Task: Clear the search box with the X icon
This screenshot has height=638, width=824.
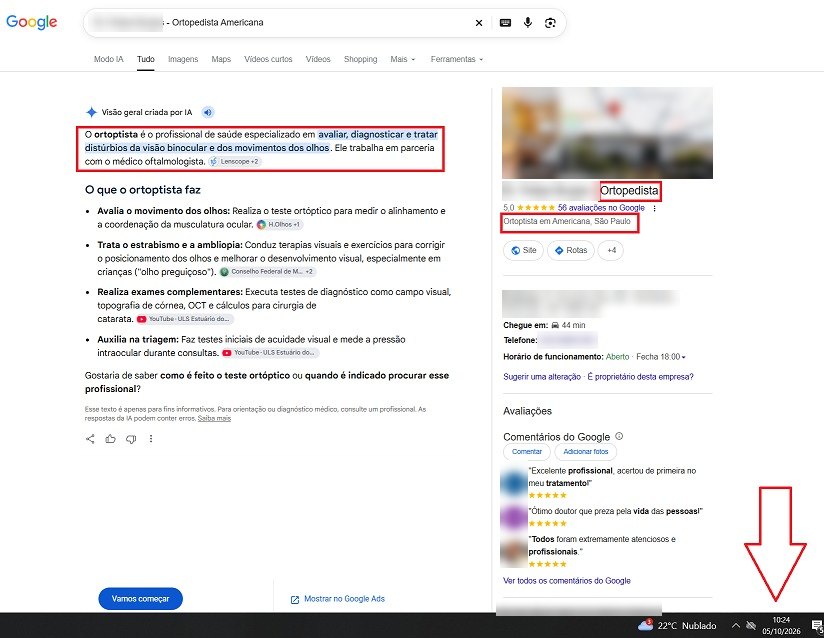Action: click(479, 23)
